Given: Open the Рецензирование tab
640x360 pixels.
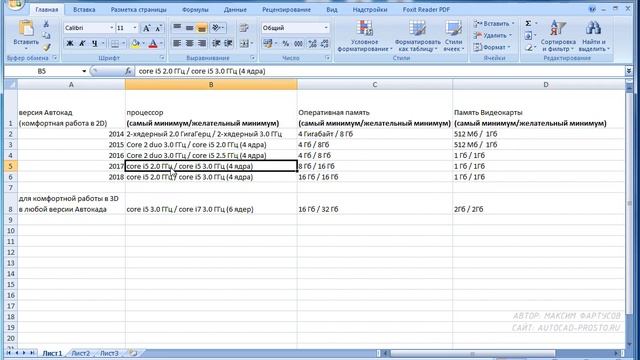Looking at the screenshot, I should pos(286,9).
